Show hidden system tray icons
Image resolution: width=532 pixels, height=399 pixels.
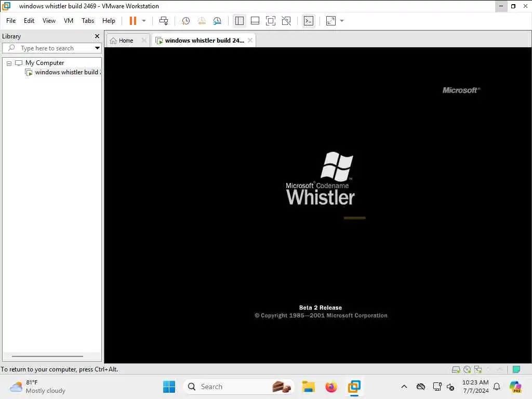tap(404, 387)
